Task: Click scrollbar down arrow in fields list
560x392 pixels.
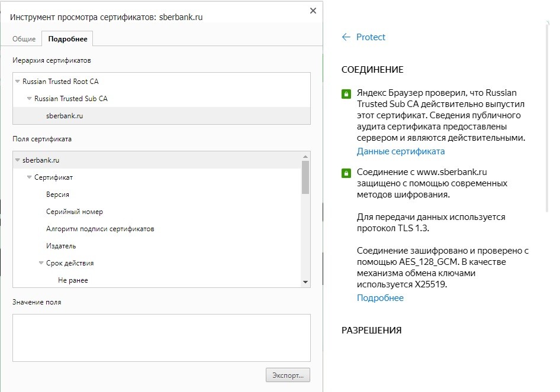Action: click(x=305, y=282)
